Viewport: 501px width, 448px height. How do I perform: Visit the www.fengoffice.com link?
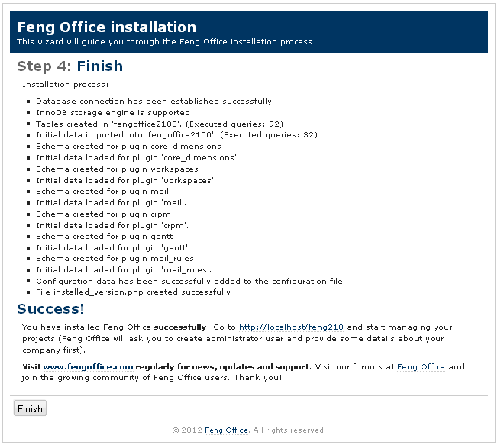[88, 367]
